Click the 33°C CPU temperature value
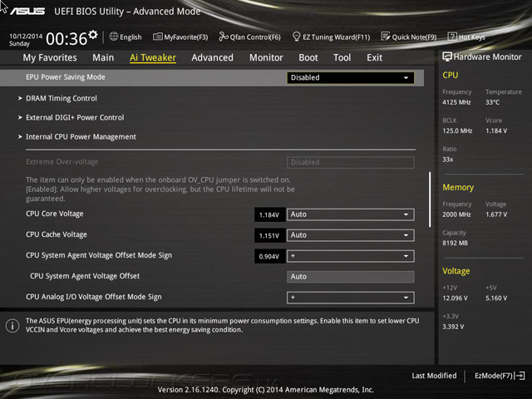Image resolution: width=532 pixels, height=399 pixels. 492,102
